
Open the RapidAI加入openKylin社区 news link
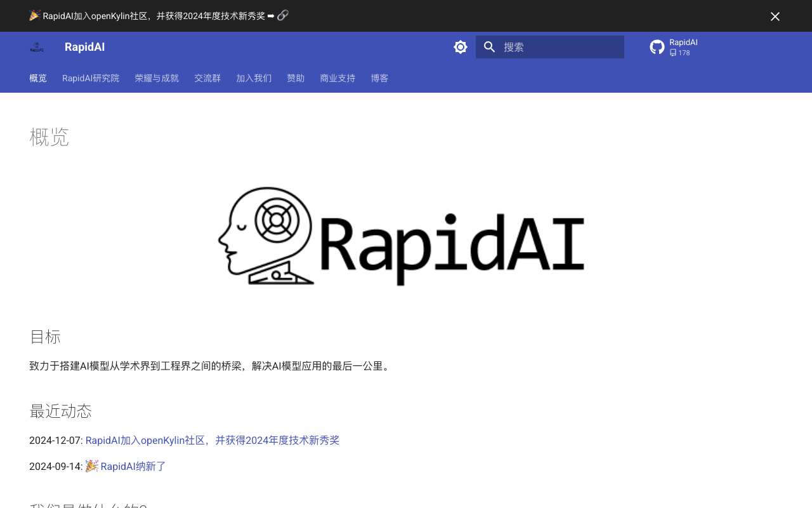pyautogui.click(x=213, y=440)
